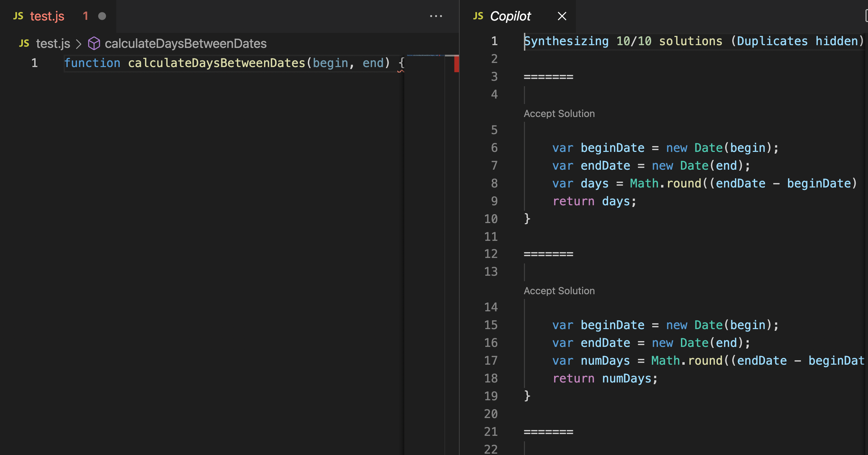Click the JS file icon on Copilot tab
The image size is (868, 455).
(x=478, y=16)
